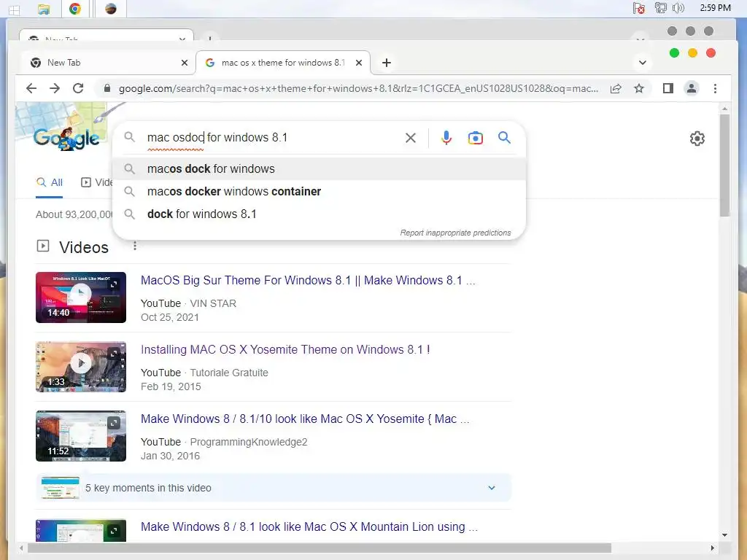This screenshot has height=560, width=747.
Task: Play the 1:33 Yosemite video thumbnail
Action: pyautogui.click(x=81, y=367)
